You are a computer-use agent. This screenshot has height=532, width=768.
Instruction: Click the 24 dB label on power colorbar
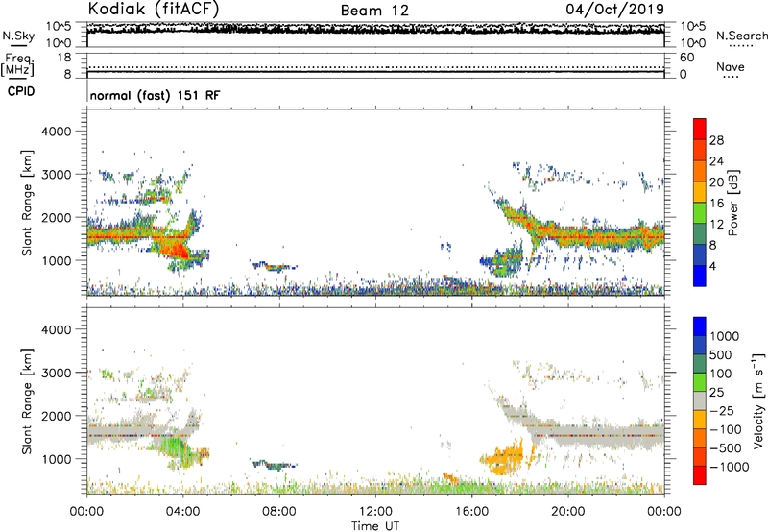click(716, 161)
